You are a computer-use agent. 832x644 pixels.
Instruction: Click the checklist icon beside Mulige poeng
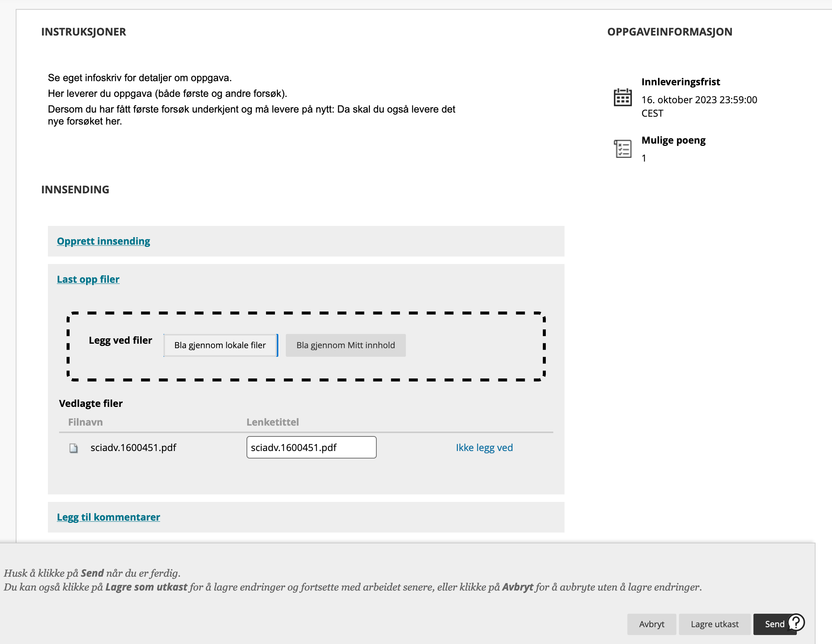click(x=623, y=148)
